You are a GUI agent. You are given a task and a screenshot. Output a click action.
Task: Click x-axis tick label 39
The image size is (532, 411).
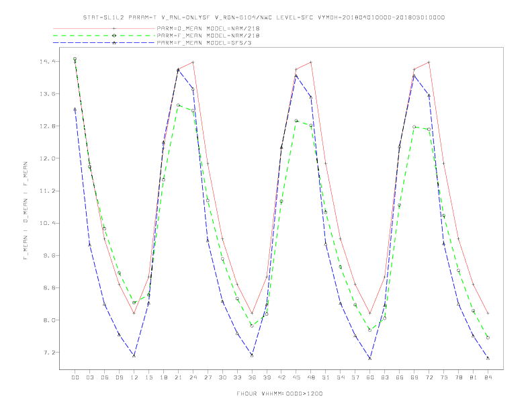[x=267, y=377]
